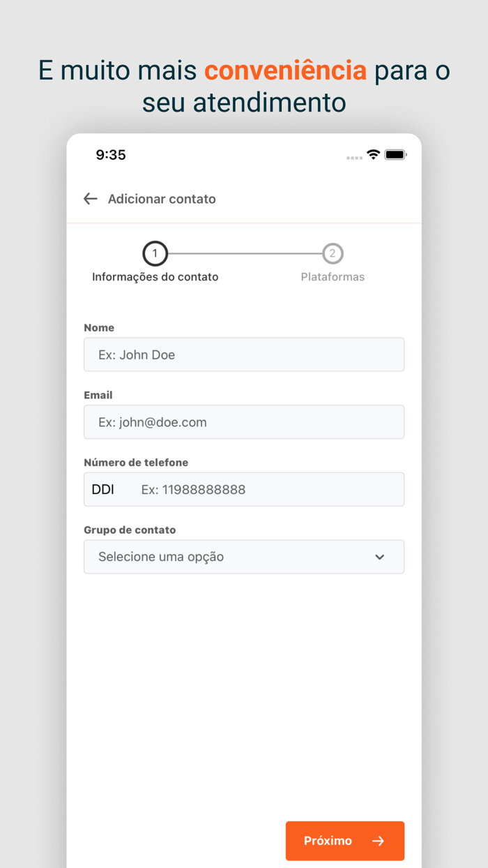Click the Wi-Fi icon in the status bar
488x868 pixels.
(373, 155)
